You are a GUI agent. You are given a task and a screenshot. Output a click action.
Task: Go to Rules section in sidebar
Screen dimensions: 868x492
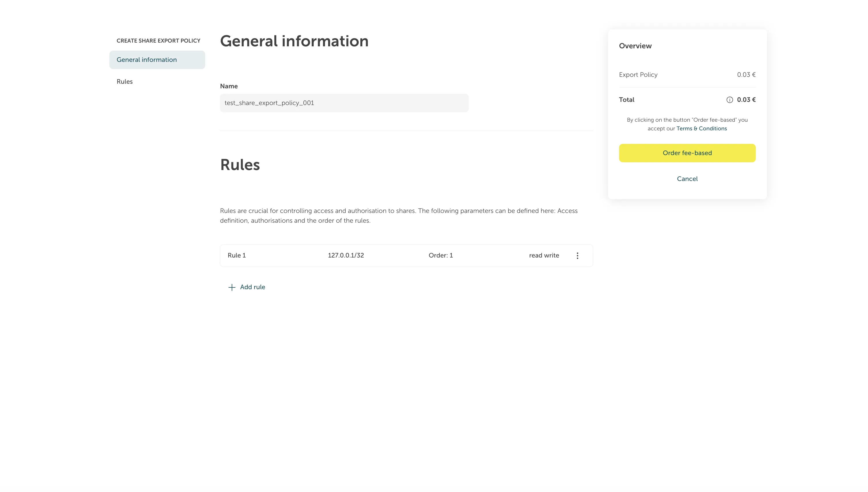click(124, 81)
